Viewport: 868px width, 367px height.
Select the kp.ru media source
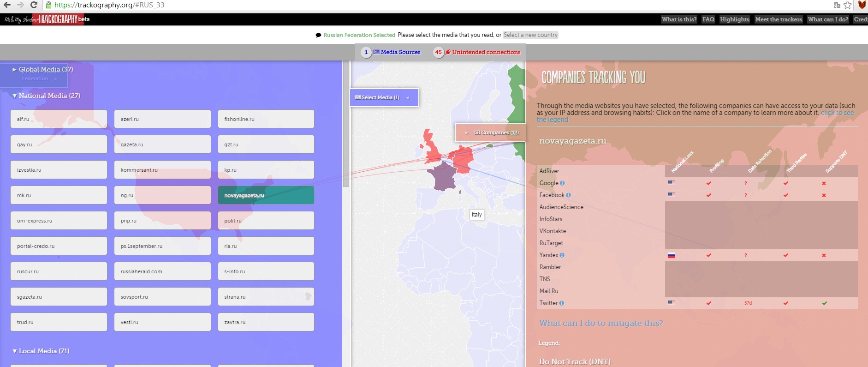click(x=266, y=170)
